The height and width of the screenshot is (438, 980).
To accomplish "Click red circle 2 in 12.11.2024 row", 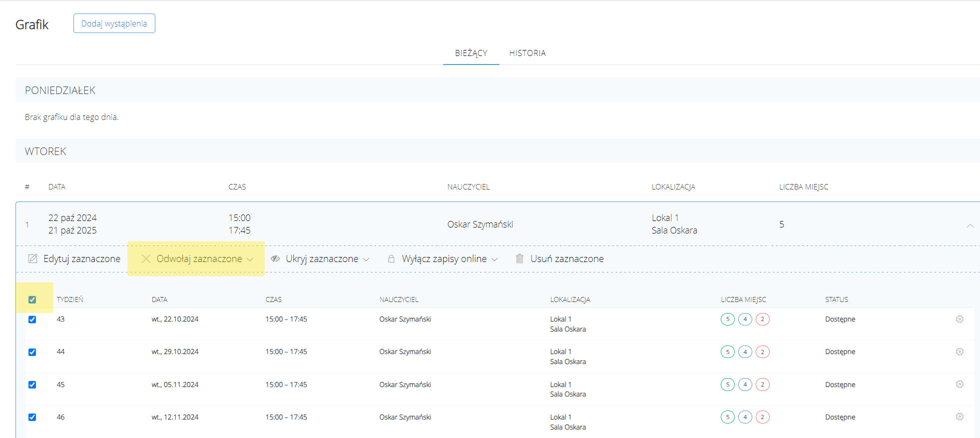I will point(763,417).
